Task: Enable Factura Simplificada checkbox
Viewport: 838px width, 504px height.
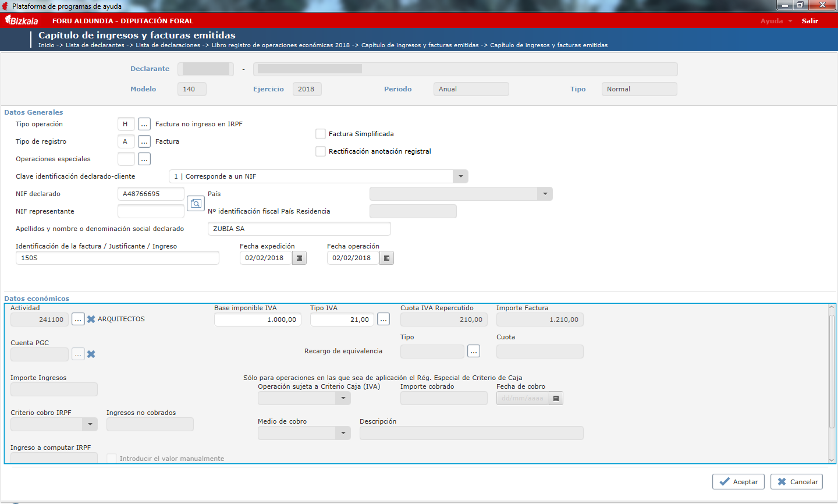Action: pyautogui.click(x=321, y=134)
